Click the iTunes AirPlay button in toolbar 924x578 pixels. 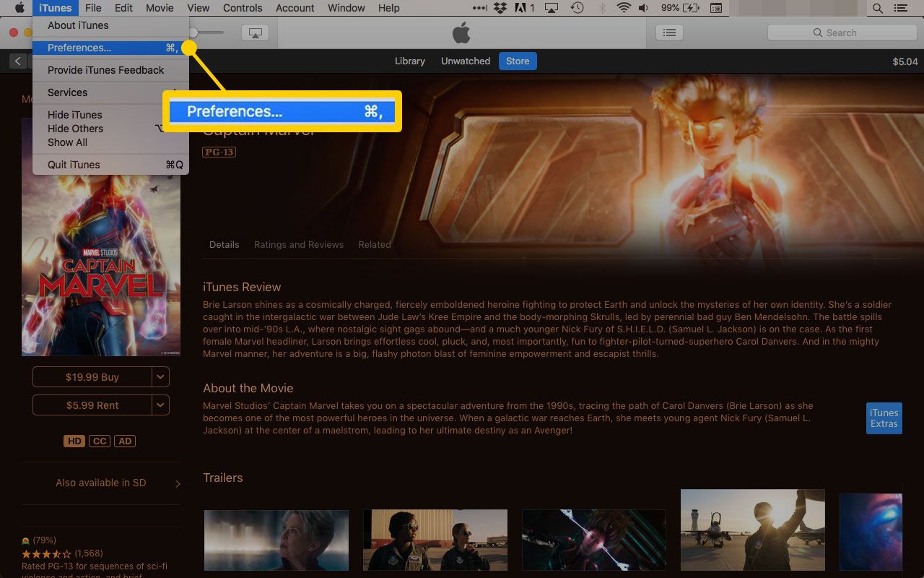point(255,33)
